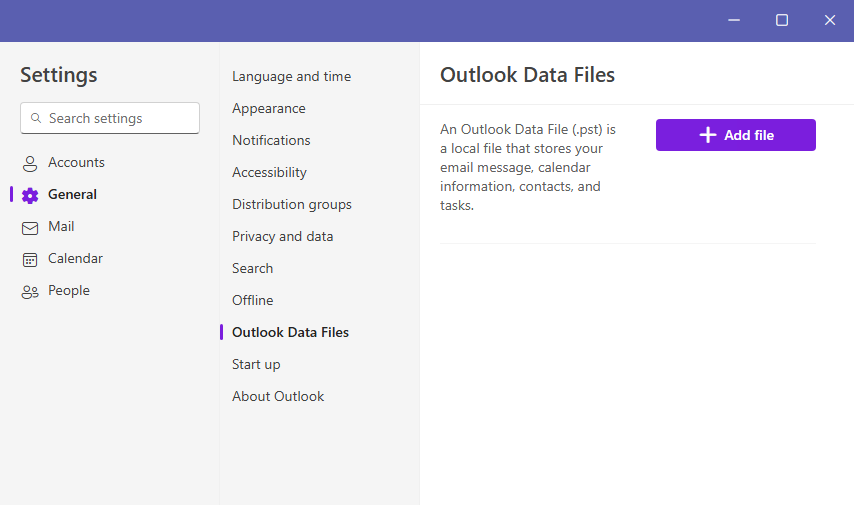
Task: Click the Settings title text
Action: pos(59,75)
